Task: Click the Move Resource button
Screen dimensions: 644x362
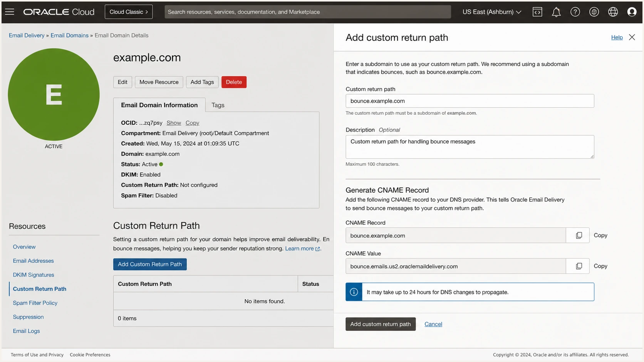Action: pos(159,82)
